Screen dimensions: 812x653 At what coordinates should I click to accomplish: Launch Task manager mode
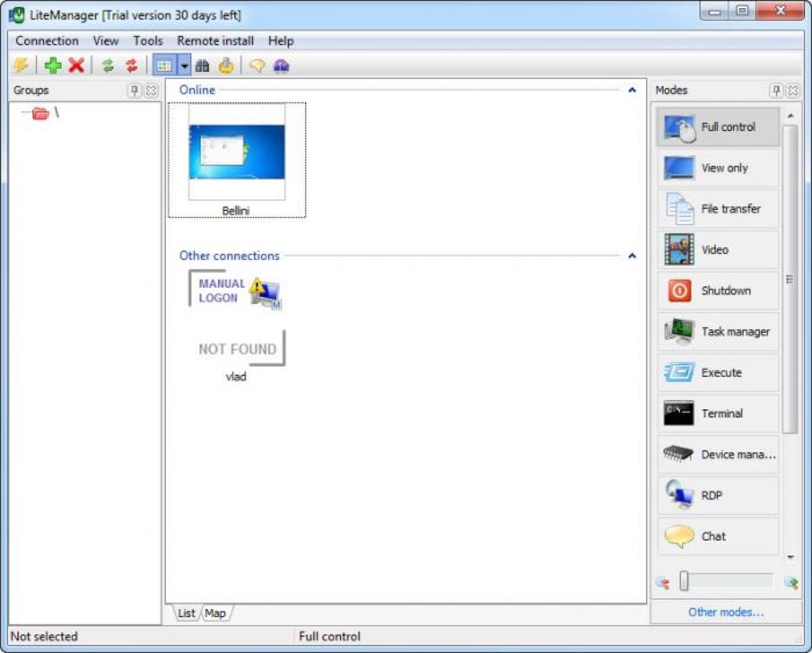point(717,332)
